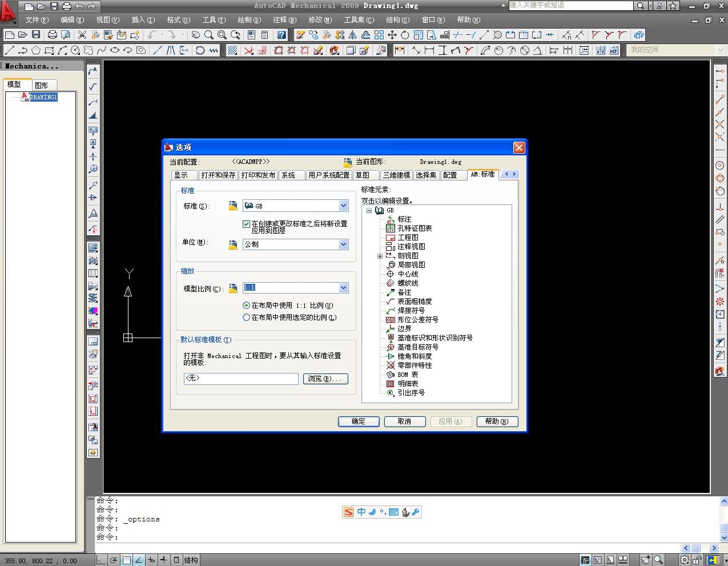The image size is (728, 566).
Task: Open the 模型比例 1:1 scale dropdown
Action: pyautogui.click(x=343, y=288)
